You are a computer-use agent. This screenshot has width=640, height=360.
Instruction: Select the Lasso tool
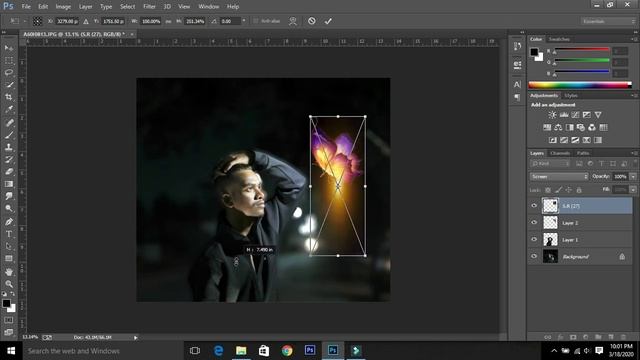(x=9, y=73)
